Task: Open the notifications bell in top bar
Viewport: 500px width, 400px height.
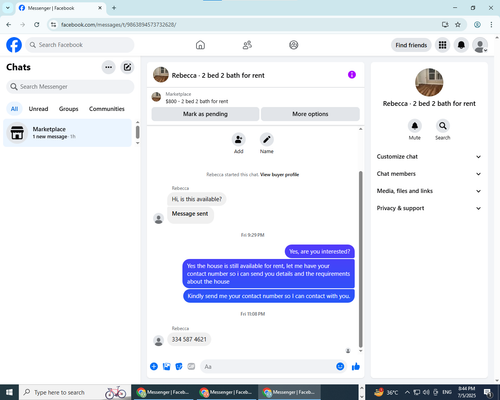Action: 461,45
